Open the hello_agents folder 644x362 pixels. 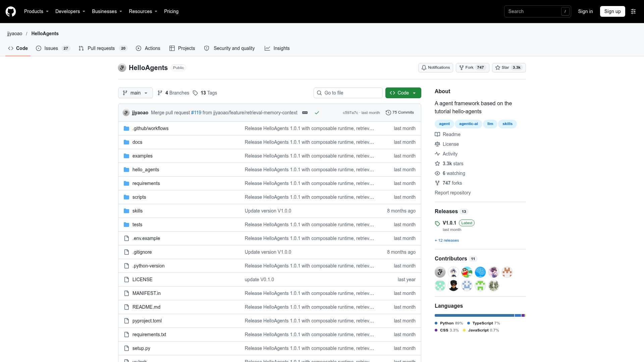coord(146,170)
